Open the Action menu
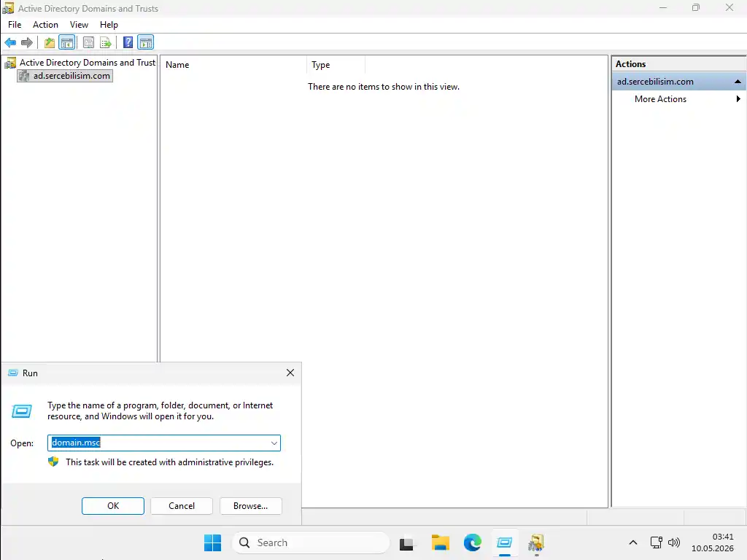Viewport: 747px width, 560px height. click(x=45, y=25)
